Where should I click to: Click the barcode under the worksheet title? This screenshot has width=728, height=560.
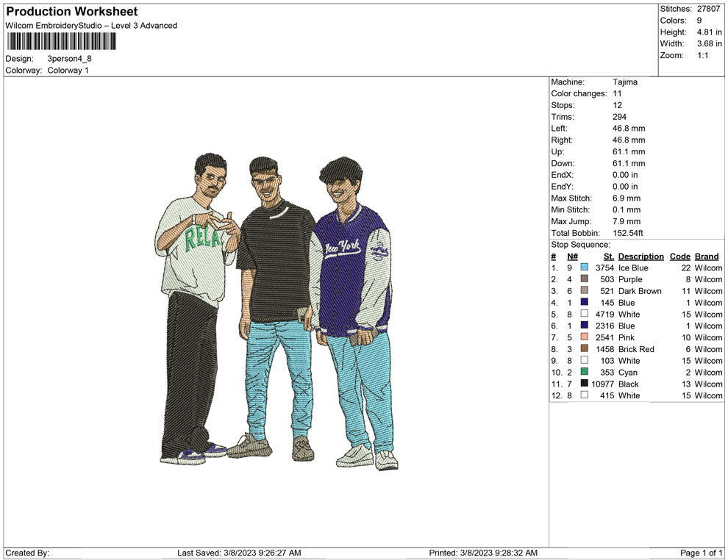tap(61, 41)
